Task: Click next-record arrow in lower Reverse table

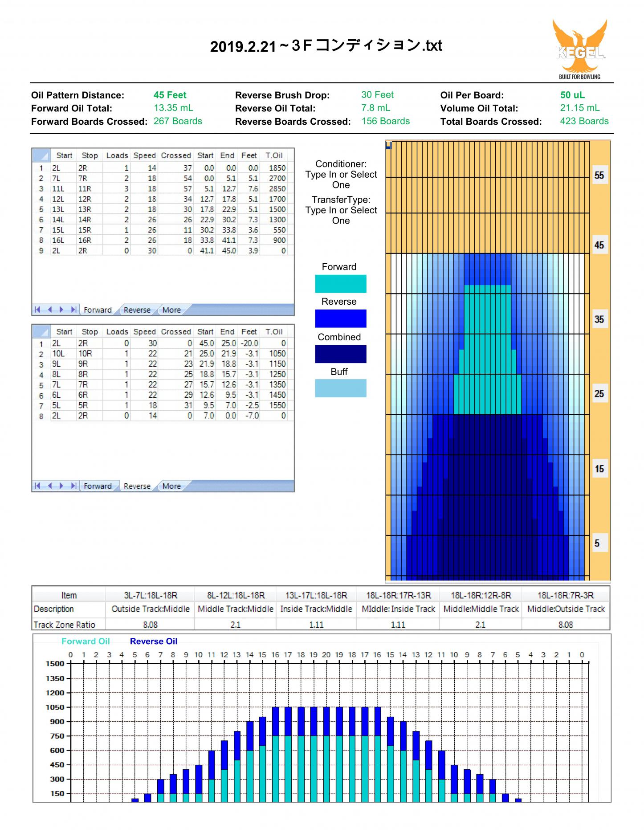Action: [x=61, y=486]
